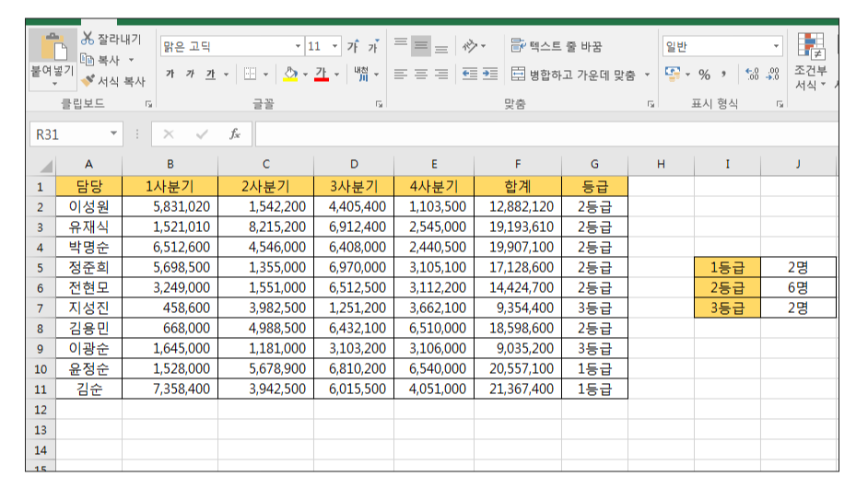Click in the formula bar input
868x488 pixels.
point(546,134)
